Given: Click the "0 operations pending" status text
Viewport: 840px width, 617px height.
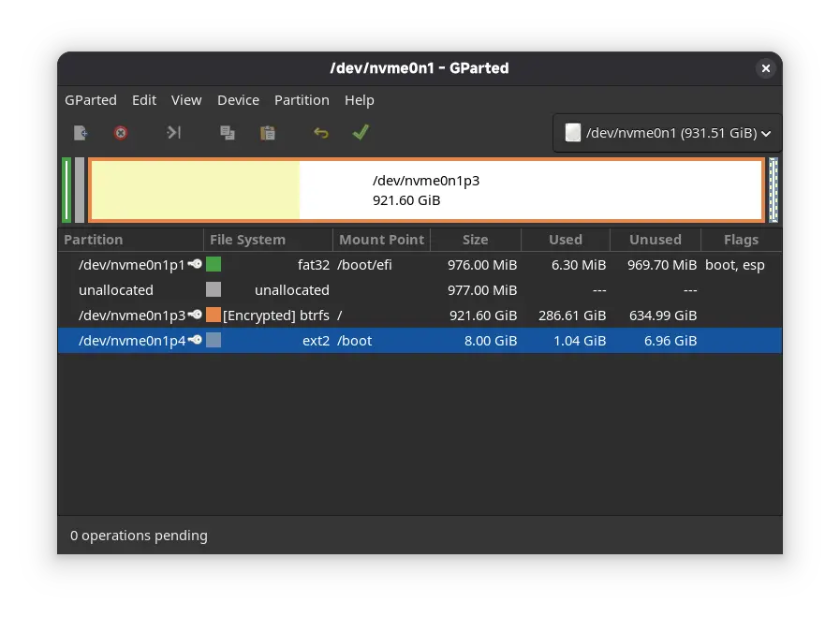Looking at the screenshot, I should pyautogui.click(x=139, y=535).
